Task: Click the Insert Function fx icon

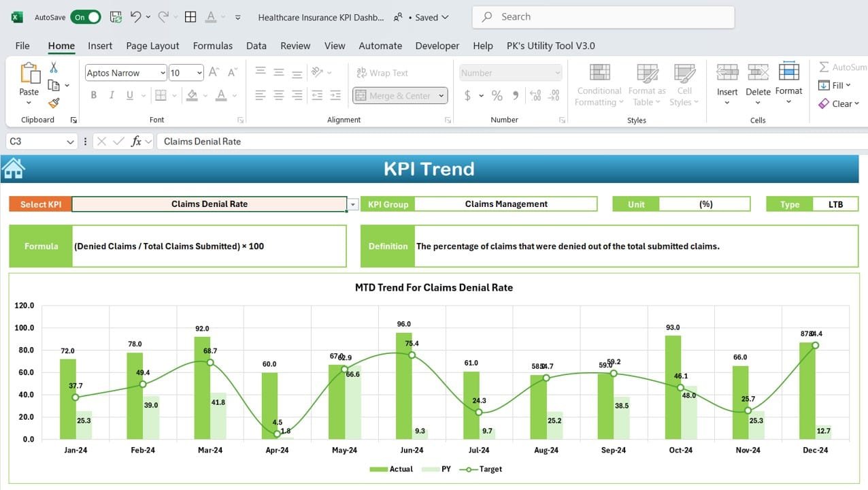Action: pyautogui.click(x=136, y=142)
